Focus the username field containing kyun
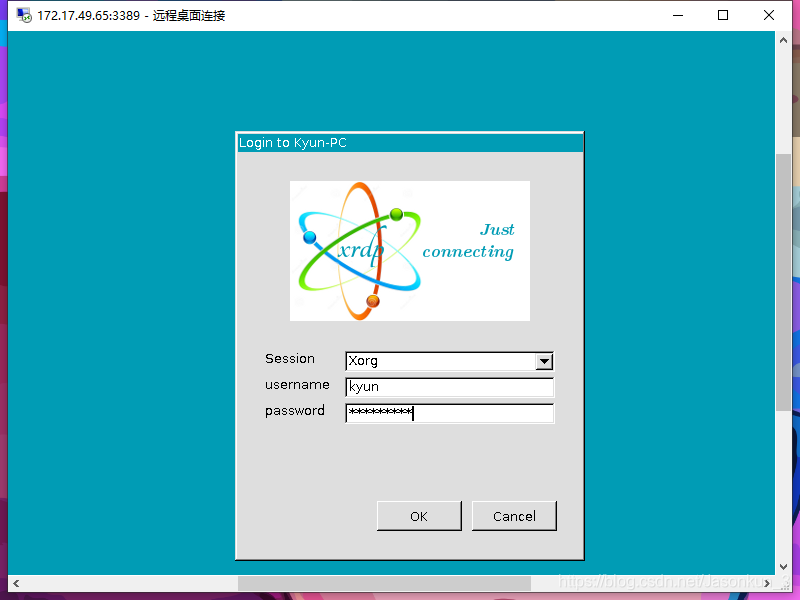This screenshot has height=600, width=800. click(x=449, y=387)
